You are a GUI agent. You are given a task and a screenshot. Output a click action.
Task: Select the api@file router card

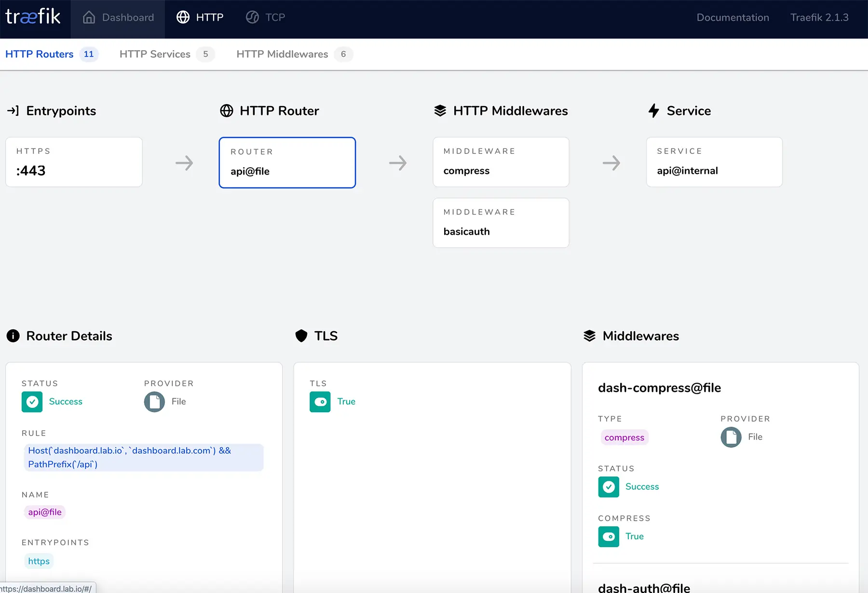point(287,162)
